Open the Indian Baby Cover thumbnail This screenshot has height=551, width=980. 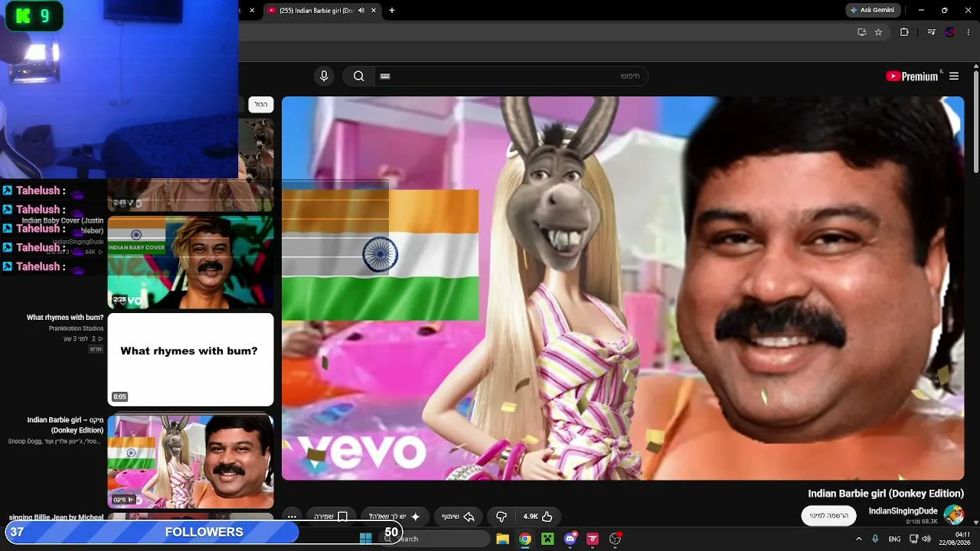point(191,262)
